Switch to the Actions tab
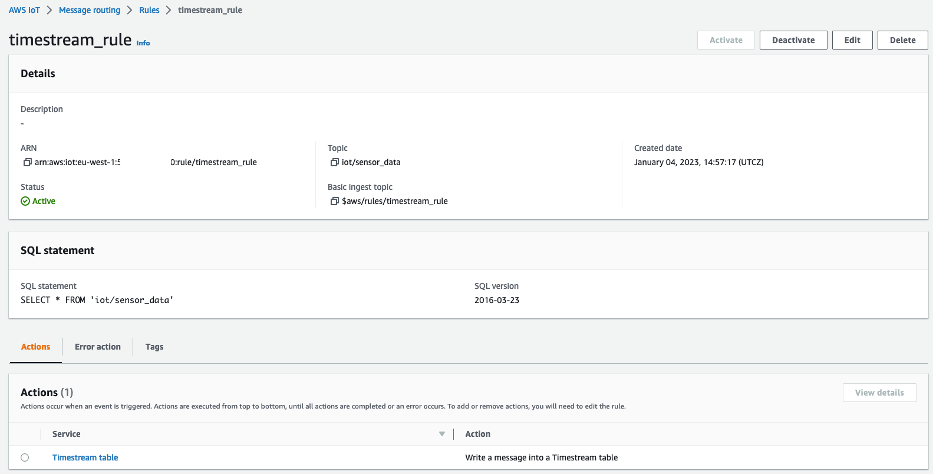The width and height of the screenshot is (933, 474). 36,347
